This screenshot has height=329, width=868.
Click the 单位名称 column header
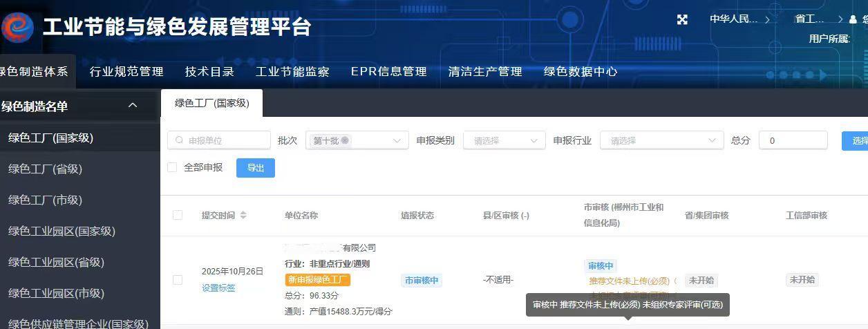point(301,215)
